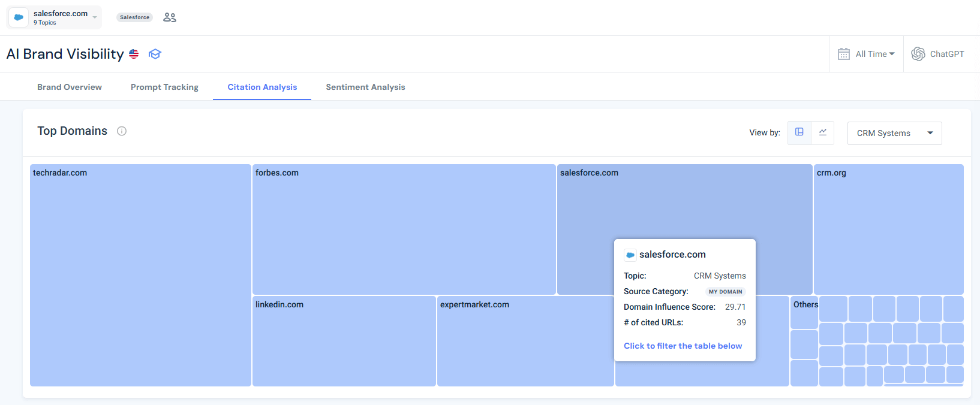Select the crm.org treemap block
Viewport: 980px width, 405px height.
tap(888, 229)
